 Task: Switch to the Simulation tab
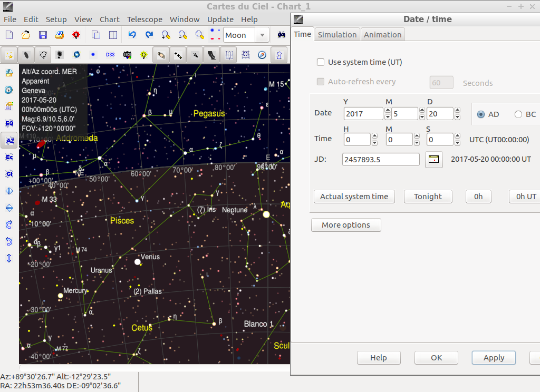337,35
